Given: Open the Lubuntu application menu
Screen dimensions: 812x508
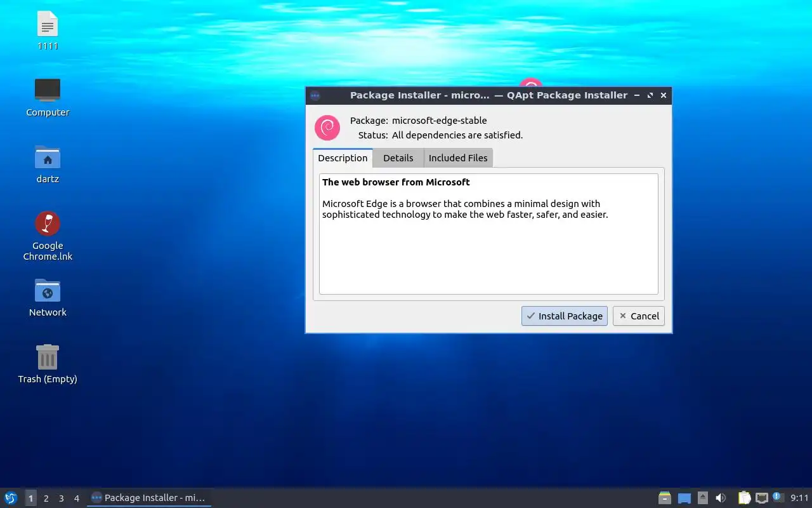Looking at the screenshot, I should tap(11, 498).
